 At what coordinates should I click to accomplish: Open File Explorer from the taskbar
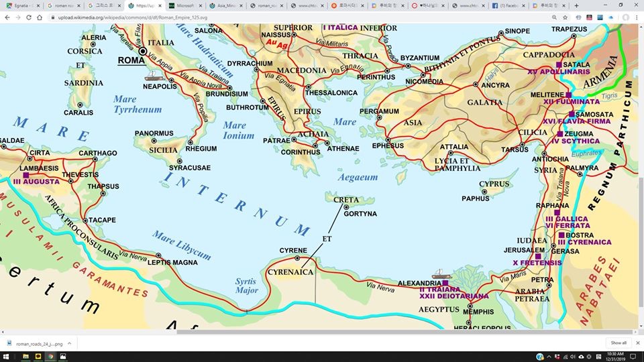point(25,356)
